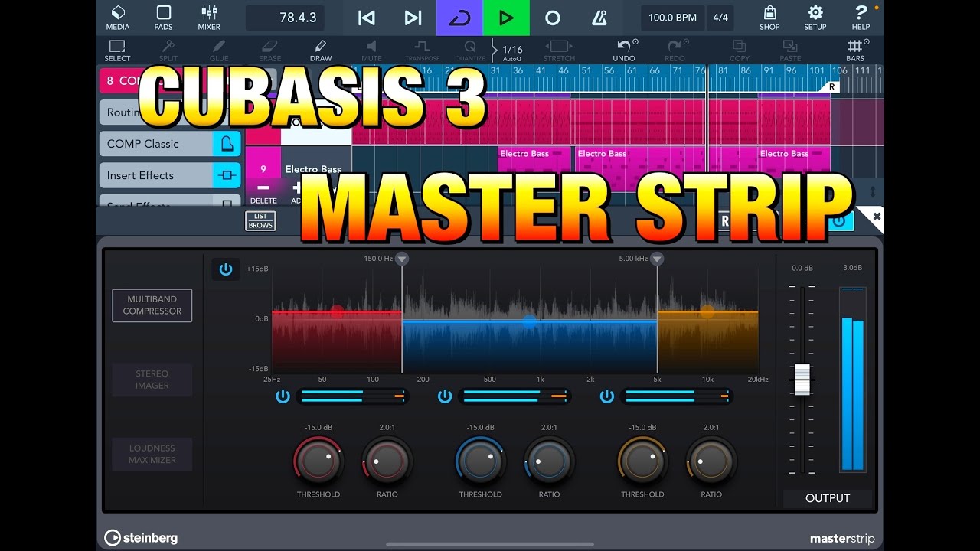980x551 pixels.
Task: Click the red low band RATIO knob
Action: pos(387,461)
